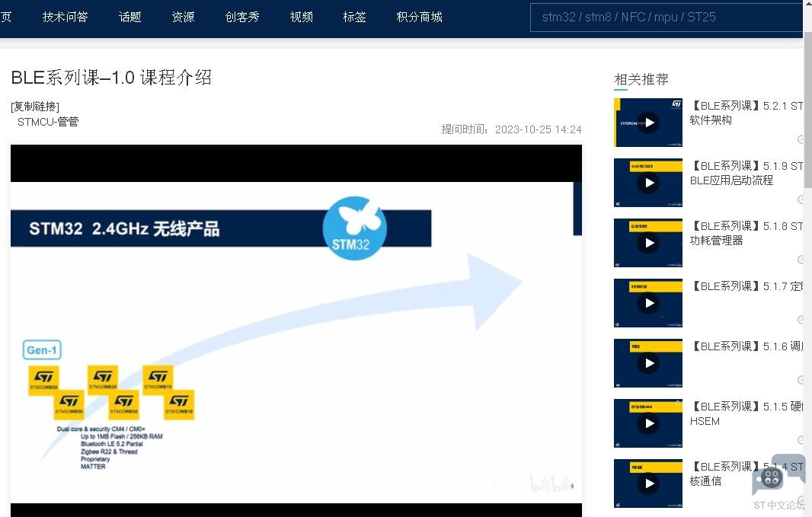This screenshot has height=517, width=812.
Task: Click the main video player area
Action: (x=296, y=330)
